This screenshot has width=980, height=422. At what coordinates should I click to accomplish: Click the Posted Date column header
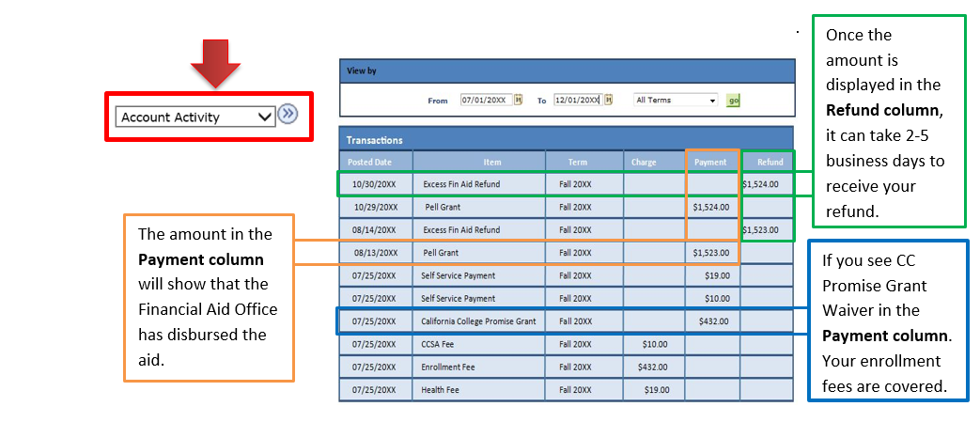click(375, 162)
